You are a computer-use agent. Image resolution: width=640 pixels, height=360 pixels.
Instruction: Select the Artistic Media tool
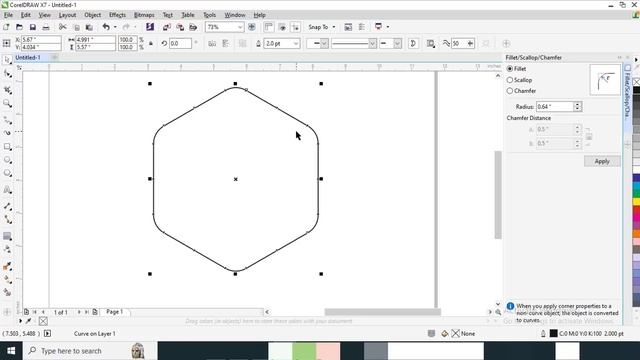[x=7, y=133]
